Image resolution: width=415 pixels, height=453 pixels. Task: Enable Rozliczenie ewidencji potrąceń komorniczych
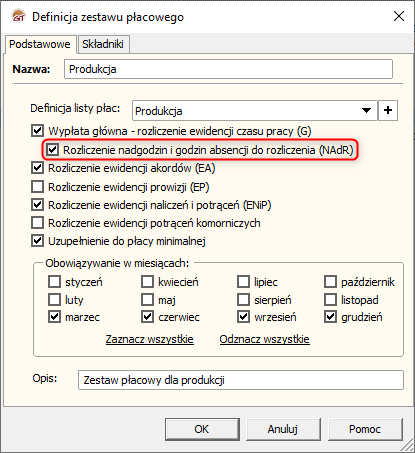pyautogui.click(x=37, y=222)
